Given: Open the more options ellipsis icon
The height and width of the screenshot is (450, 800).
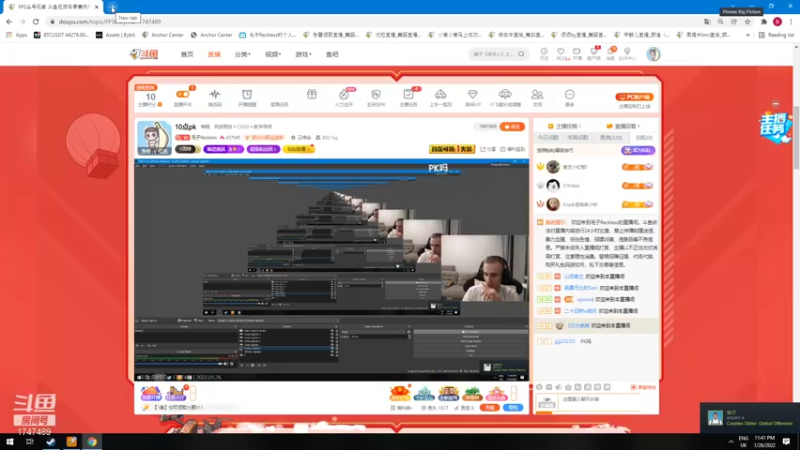Looking at the screenshot, I should (569, 94).
